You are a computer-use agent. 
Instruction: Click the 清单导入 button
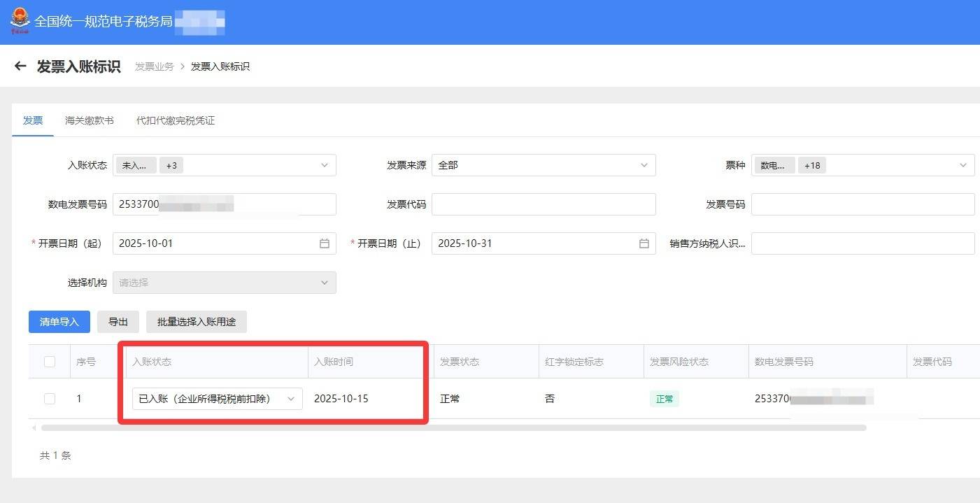(x=59, y=322)
